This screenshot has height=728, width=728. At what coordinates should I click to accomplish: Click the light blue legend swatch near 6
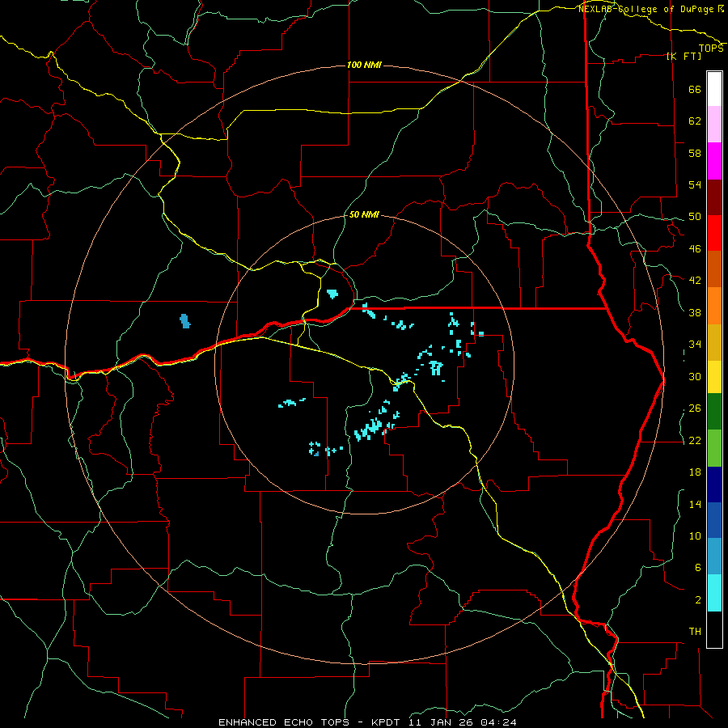point(714,557)
